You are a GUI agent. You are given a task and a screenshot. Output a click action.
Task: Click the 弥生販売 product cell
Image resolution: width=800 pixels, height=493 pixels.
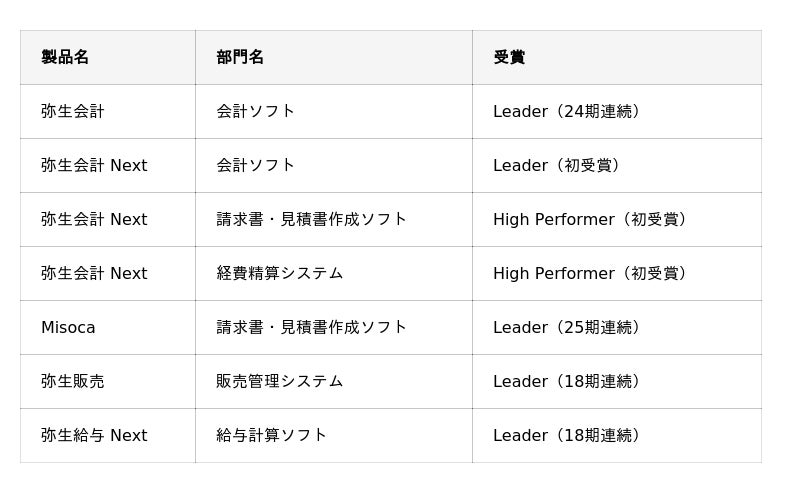point(108,382)
